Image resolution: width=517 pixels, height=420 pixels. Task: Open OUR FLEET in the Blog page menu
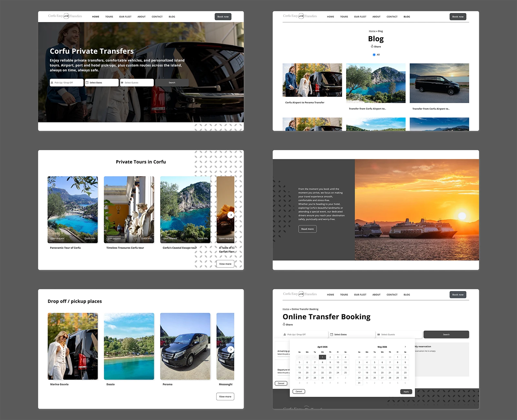coord(360,16)
